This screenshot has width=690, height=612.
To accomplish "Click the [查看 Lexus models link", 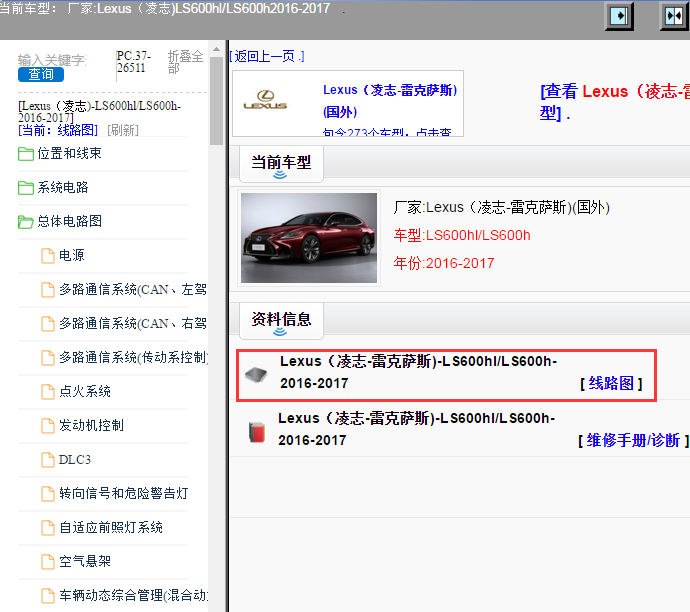I will (x=615, y=102).
